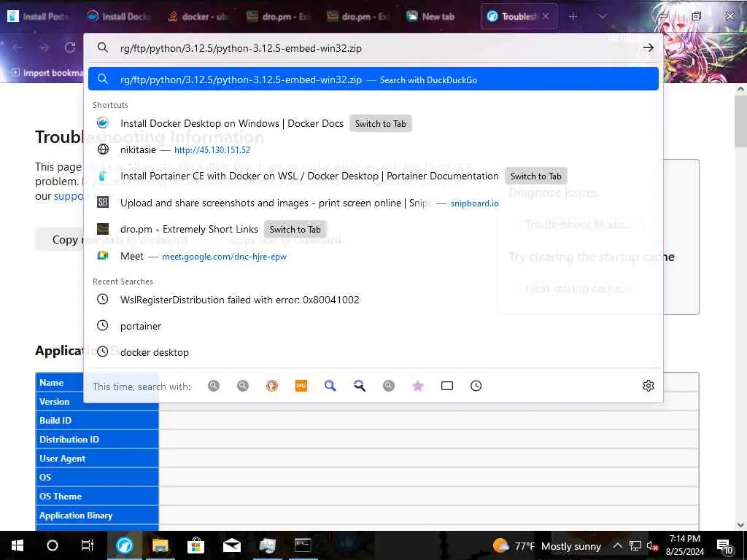Switch to the docker - ubuntu tab
This screenshot has height=560, width=747.
pyautogui.click(x=199, y=16)
